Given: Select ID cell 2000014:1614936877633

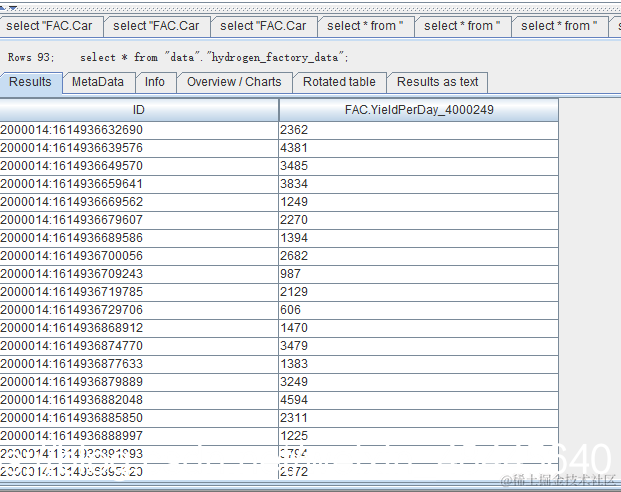Looking at the screenshot, I should pyautogui.click(x=139, y=364).
